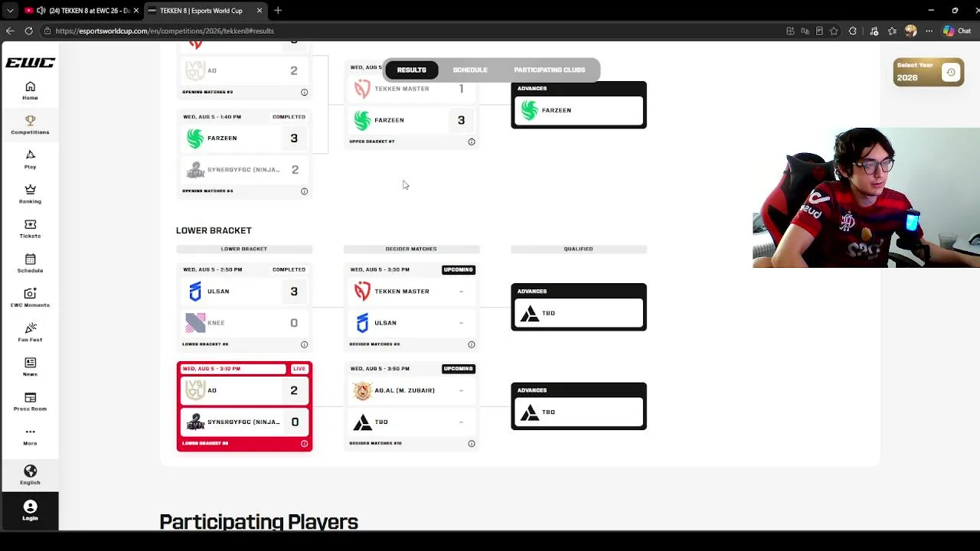Switch to the Schedule tab on the page
Screen dimensions: 980x551
470,70
